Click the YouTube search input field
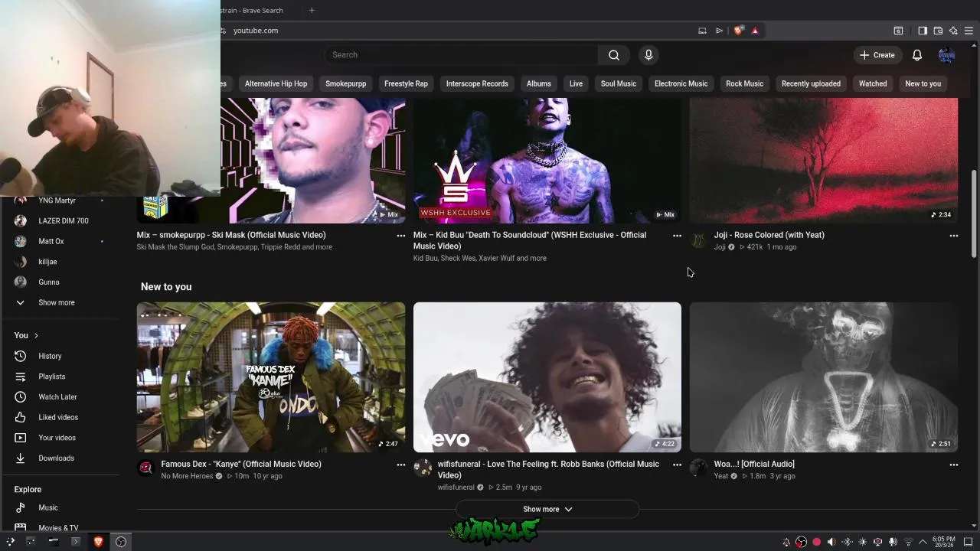The height and width of the screenshot is (551, 980). [x=461, y=55]
